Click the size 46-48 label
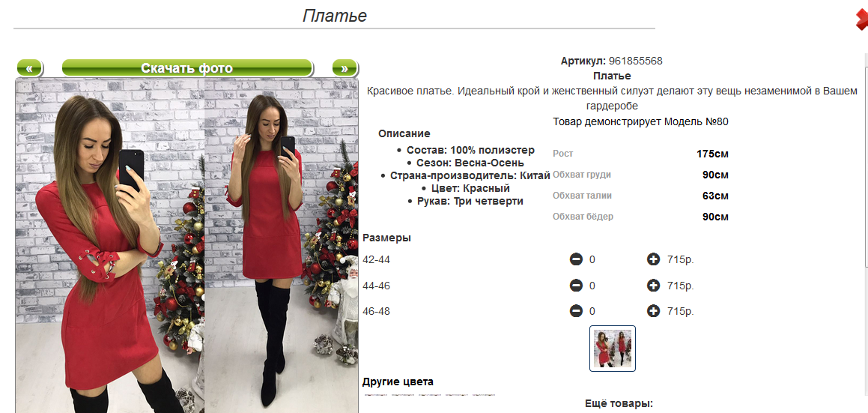Viewport: 868px width, 413px height. pos(377,312)
